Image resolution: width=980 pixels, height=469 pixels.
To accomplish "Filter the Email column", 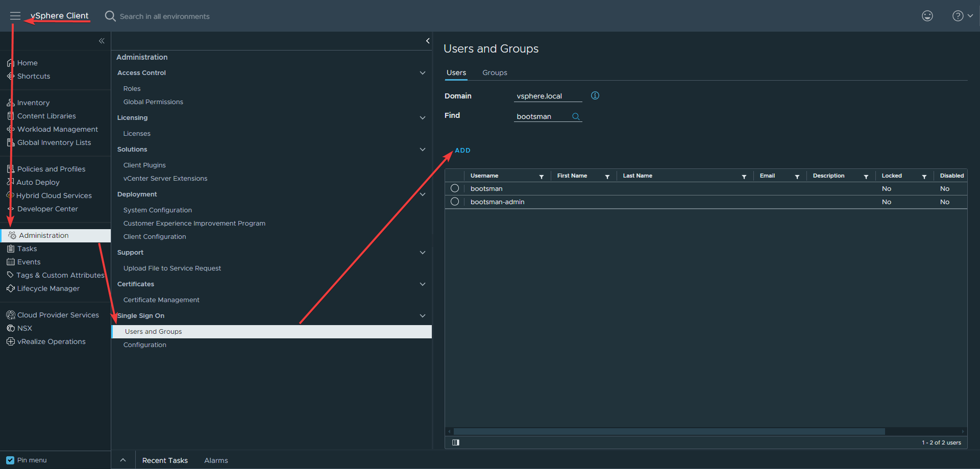I will (797, 177).
